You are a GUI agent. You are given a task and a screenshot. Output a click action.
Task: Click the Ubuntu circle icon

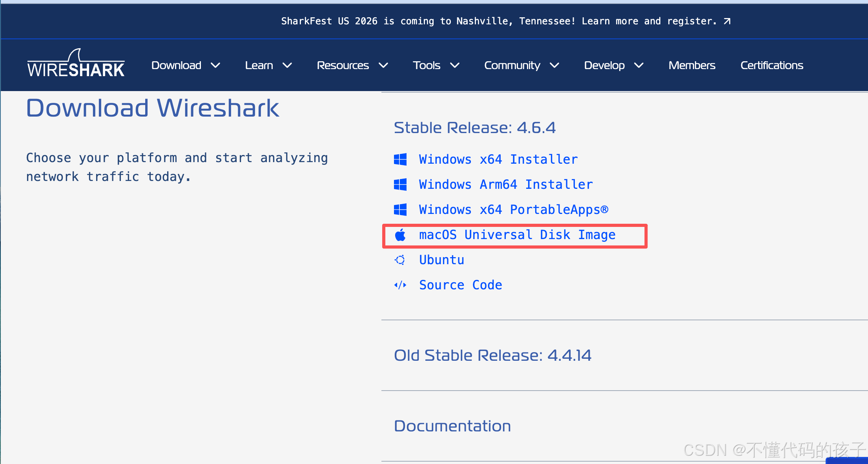point(400,260)
